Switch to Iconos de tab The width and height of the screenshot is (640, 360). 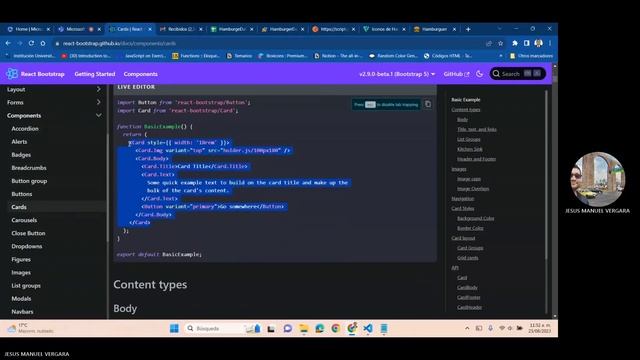(384, 29)
